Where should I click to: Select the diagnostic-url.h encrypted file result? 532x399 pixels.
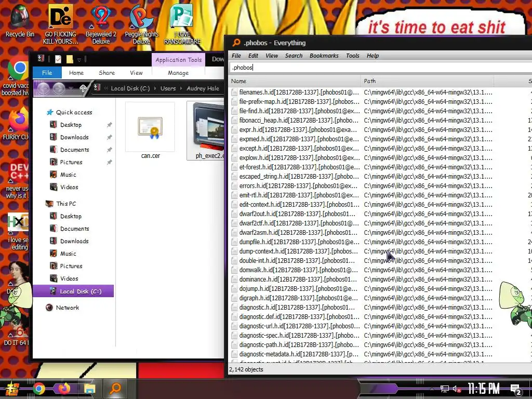295,326
